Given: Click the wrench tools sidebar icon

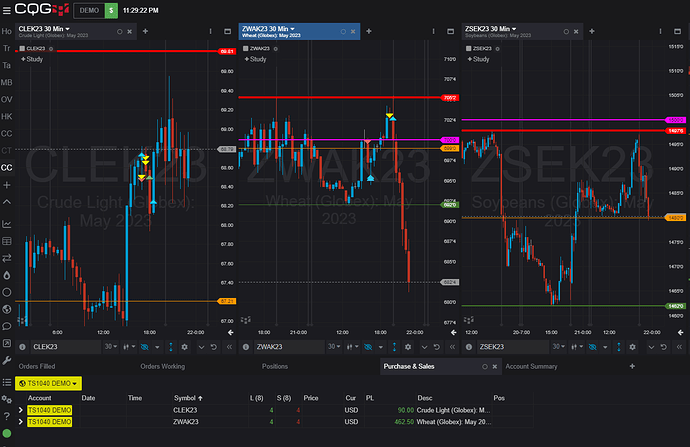Looking at the screenshot, I should tap(7, 360).
